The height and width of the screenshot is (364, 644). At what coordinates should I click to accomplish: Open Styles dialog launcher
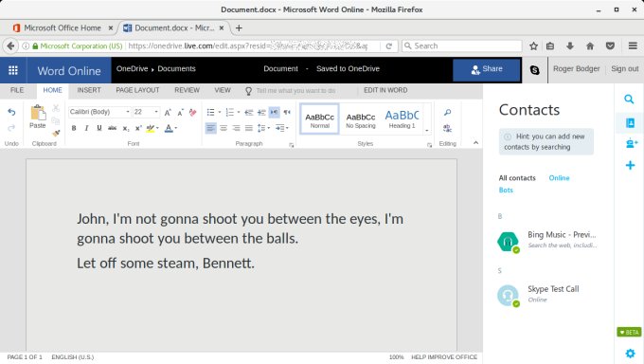429,145
